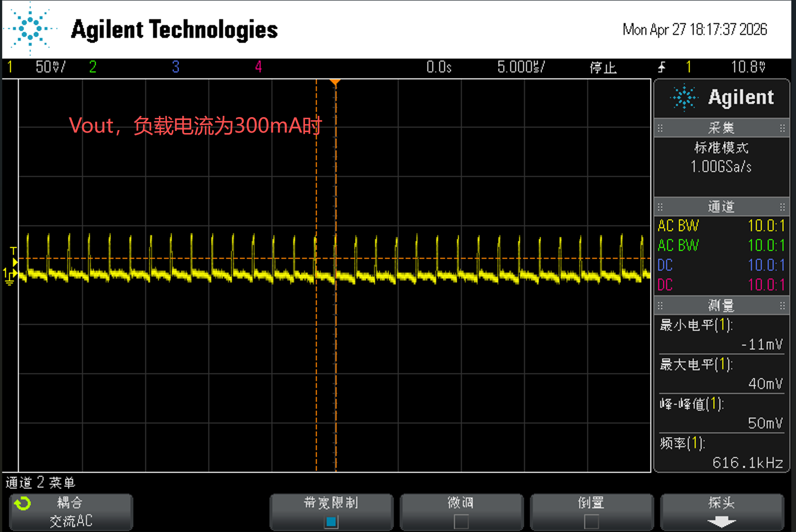This screenshot has width=796, height=532.
Task: Click the trigger rising-edge icon
Action: (662, 67)
